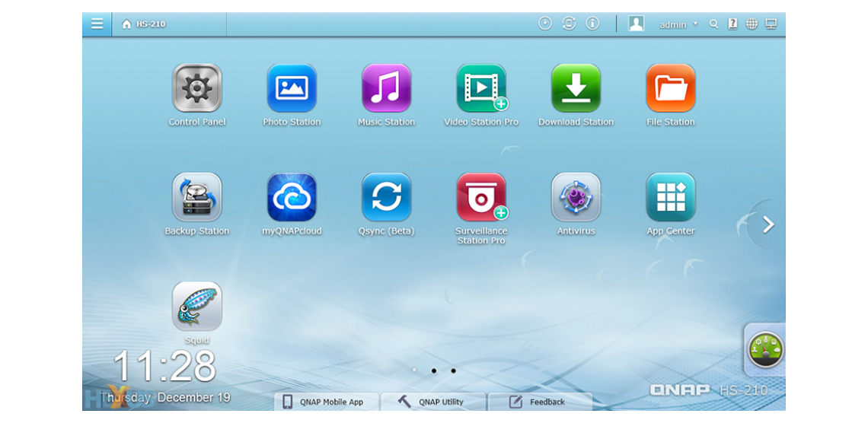The image size is (868, 423).
Task: Select the first desktop page dot
Action: point(415,370)
